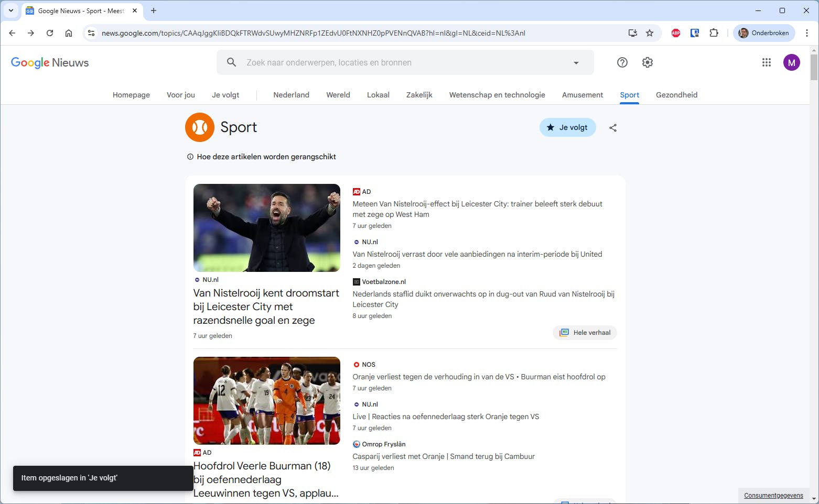
Task: Click the orange Sport topic ball icon
Action: point(200,127)
